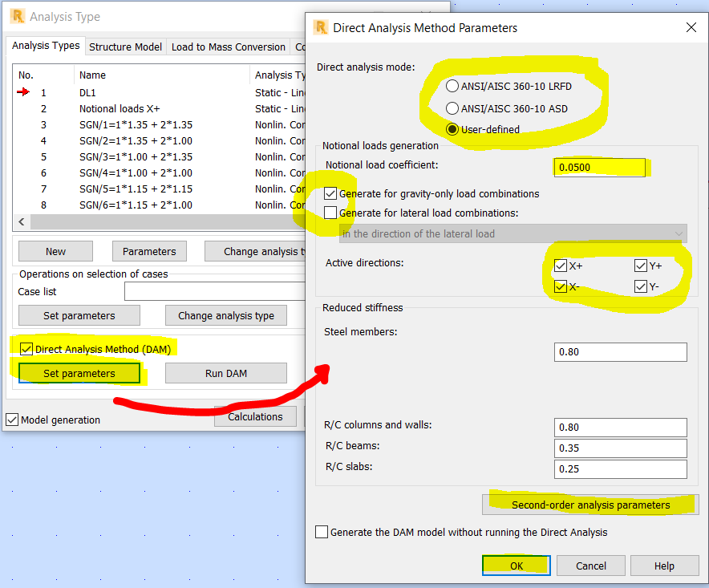Choose the User-defined analysis mode

[x=452, y=129]
